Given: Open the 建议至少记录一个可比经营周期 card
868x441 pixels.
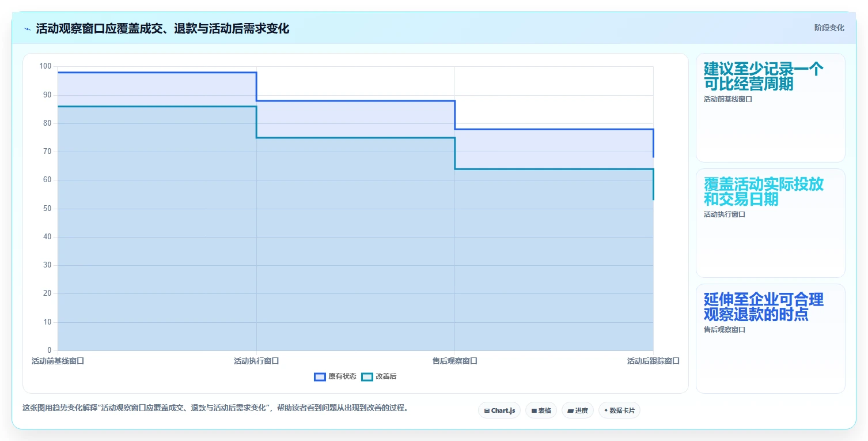Looking at the screenshot, I should pyautogui.click(x=771, y=108).
